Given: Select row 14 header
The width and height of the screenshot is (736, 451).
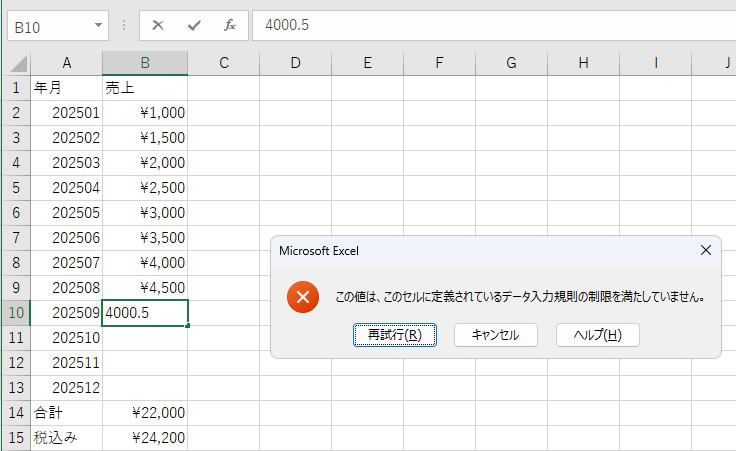Looking at the screenshot, I should click(16, 413).
